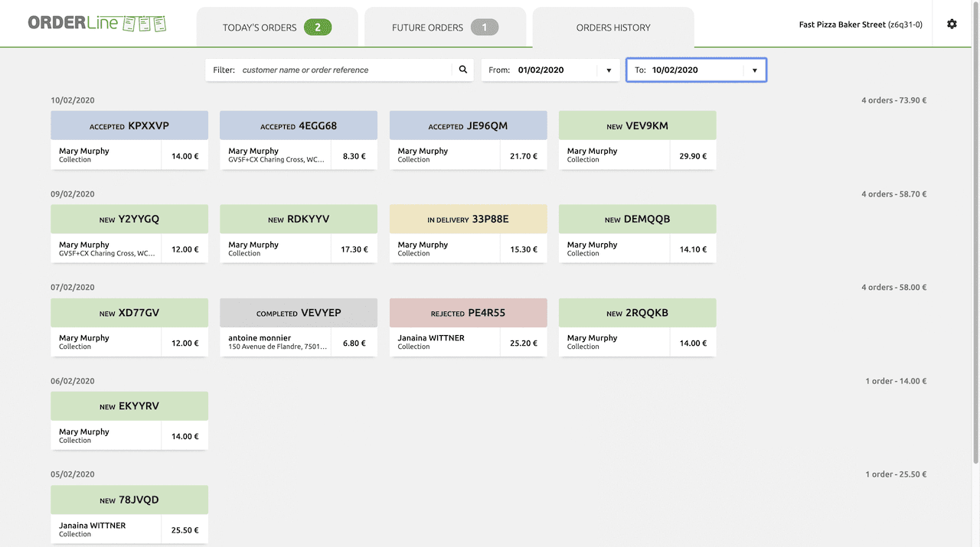The image size is (980, 547).
Task: Switch to Today's Orders tab
Action: (x=260, y=28)
